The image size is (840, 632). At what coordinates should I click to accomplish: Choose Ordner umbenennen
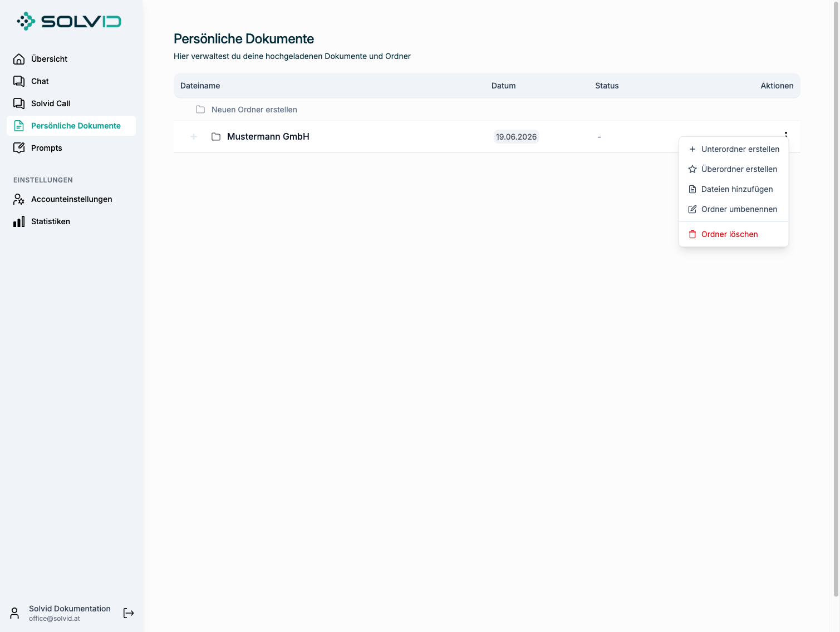coord(734,209)
